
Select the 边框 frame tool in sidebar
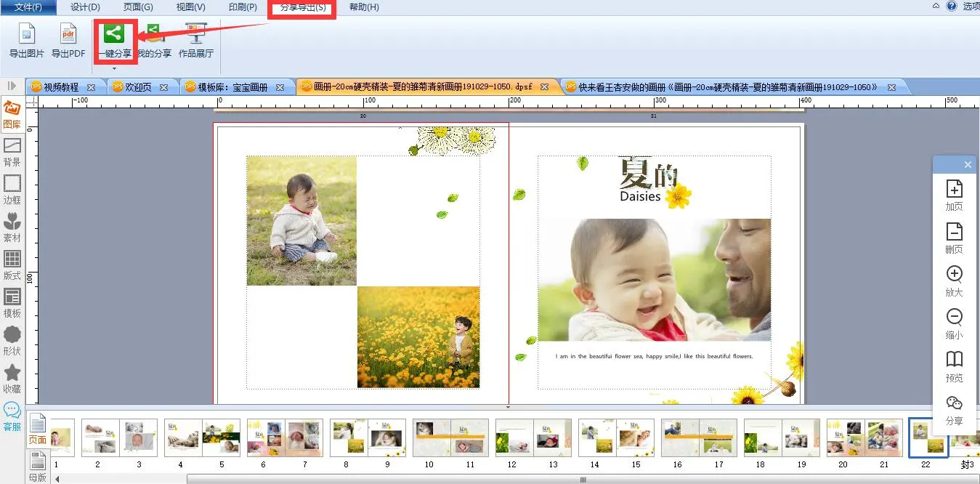click(12, 189)
